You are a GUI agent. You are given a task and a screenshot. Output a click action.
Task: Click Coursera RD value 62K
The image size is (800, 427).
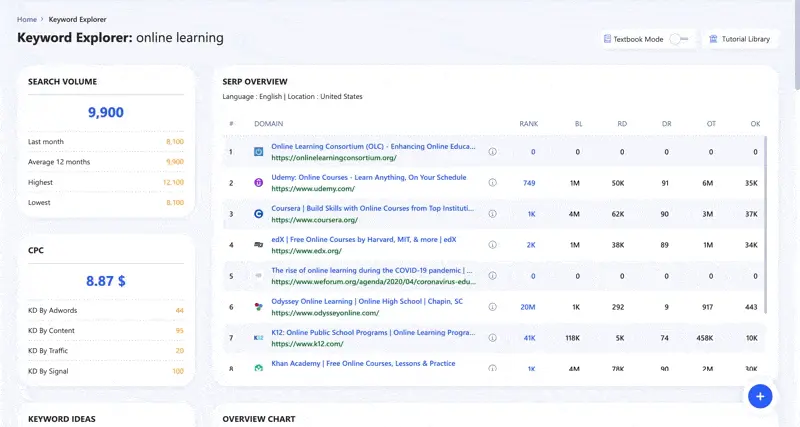click(618, 214)
